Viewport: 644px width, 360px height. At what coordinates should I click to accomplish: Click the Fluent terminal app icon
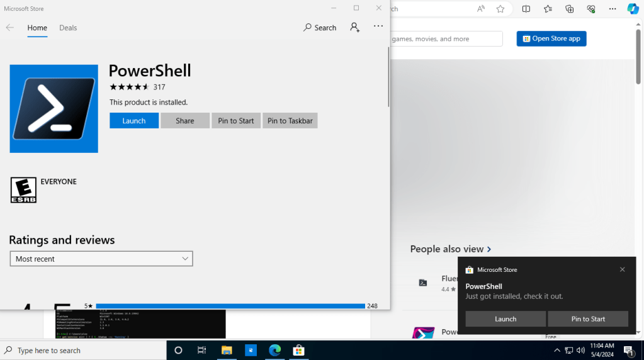coord(422,283)
